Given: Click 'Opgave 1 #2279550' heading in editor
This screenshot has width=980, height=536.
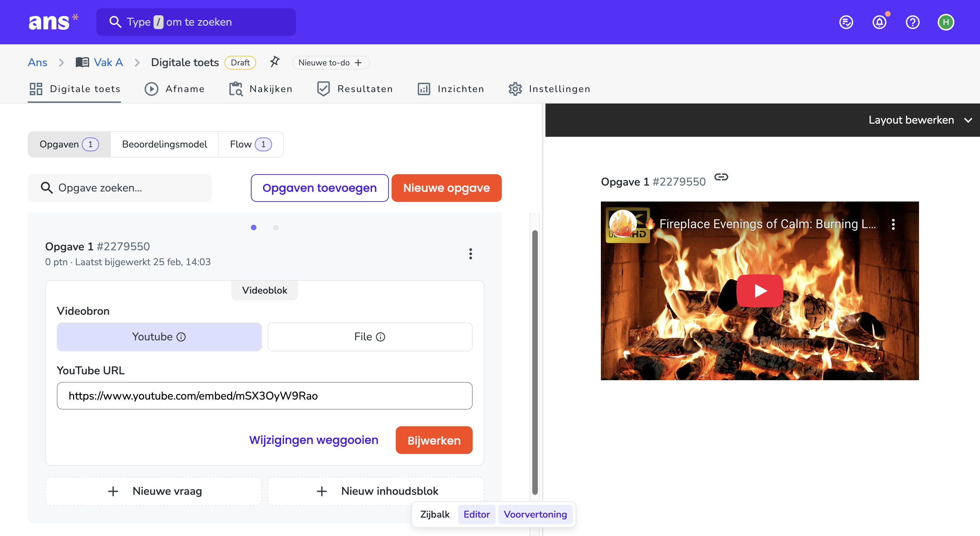Looking at the screenshot, I should (x=97, y=246).
